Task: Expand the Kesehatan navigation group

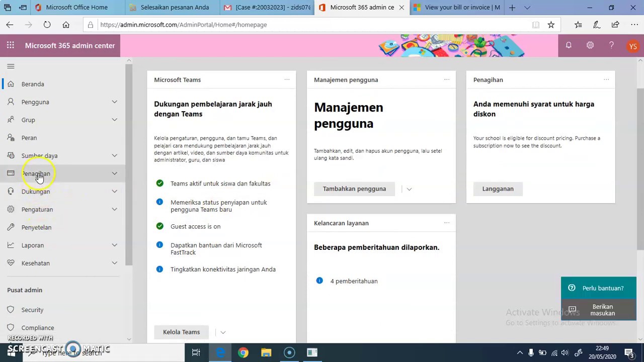Action: pos(115,263)
